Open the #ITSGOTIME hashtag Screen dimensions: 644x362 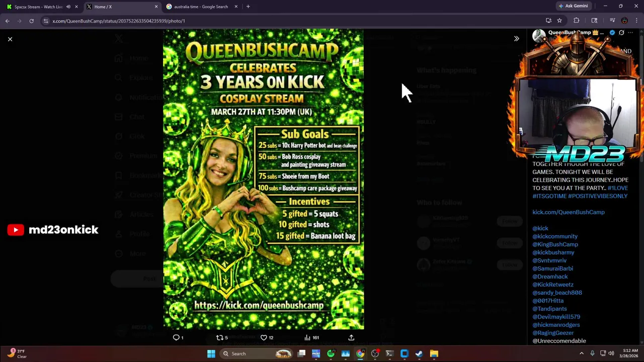tap(549, 196)
